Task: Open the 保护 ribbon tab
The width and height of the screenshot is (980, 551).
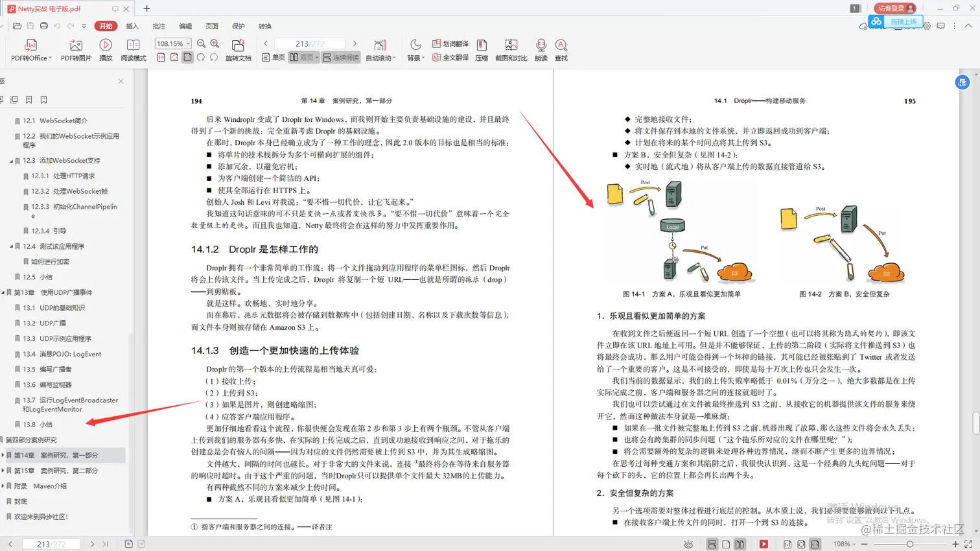Action: click(x=239, y=26)
